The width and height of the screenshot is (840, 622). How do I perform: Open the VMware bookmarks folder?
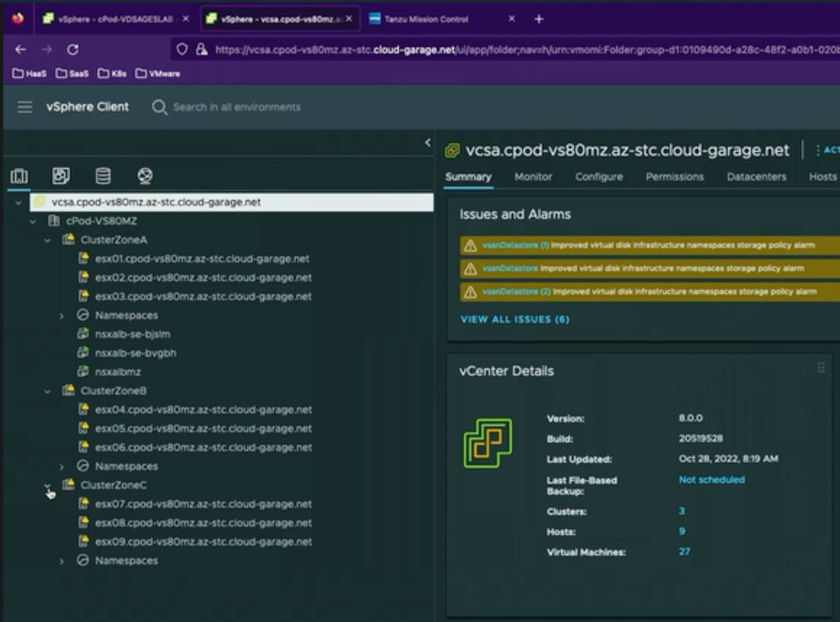[x=157, y=73]
